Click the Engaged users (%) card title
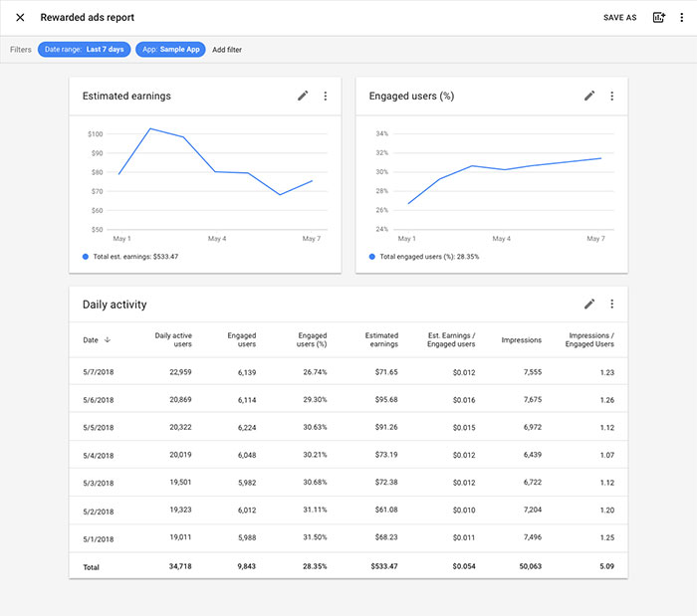 [411, 96]
